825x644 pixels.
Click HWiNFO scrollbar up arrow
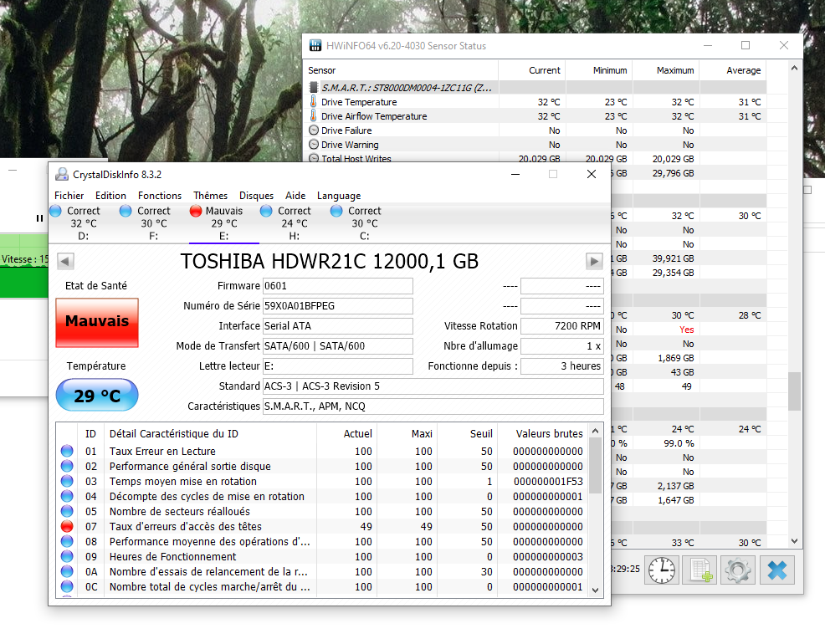click(795, 68)
